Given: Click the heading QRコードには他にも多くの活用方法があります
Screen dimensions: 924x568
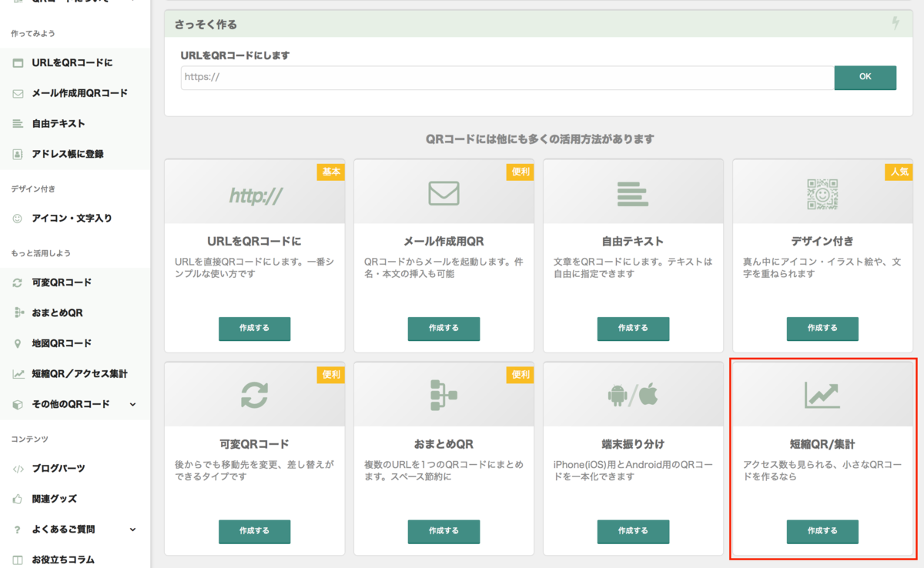Looking at the screenshot, I should (540, 139).
